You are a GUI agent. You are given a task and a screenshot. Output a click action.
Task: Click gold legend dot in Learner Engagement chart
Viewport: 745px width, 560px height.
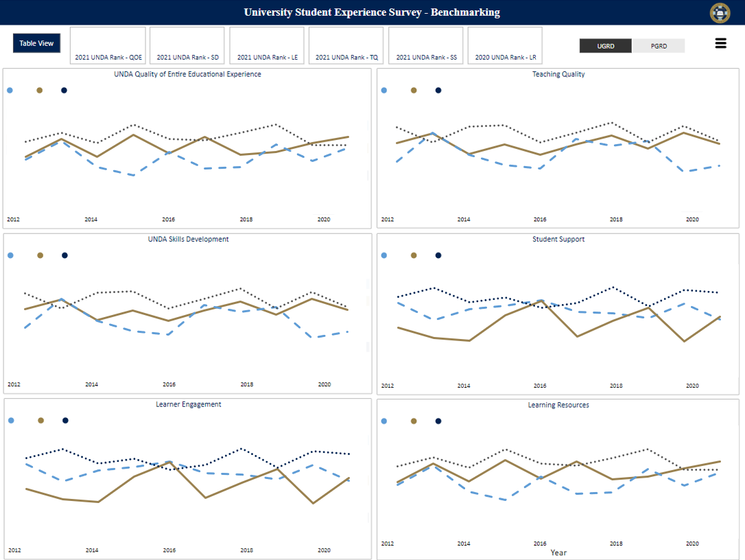coord(41,420)
